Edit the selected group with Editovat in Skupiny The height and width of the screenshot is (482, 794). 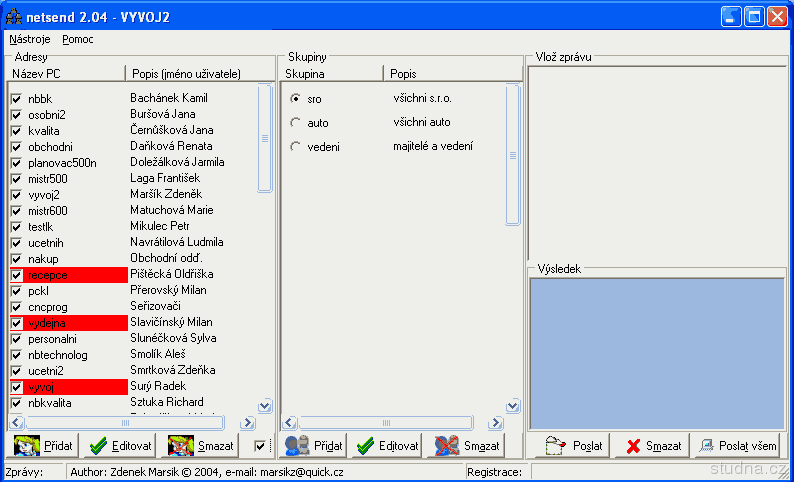(x=388, y=446)
